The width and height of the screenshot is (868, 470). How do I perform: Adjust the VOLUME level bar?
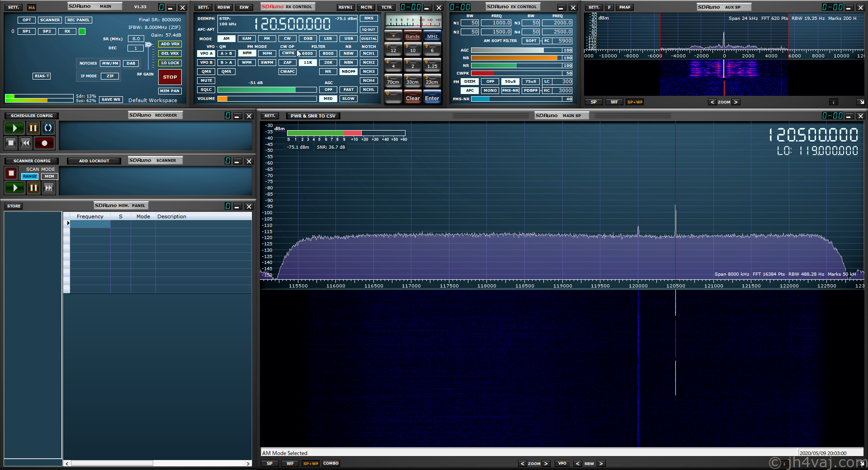[267, 99]
